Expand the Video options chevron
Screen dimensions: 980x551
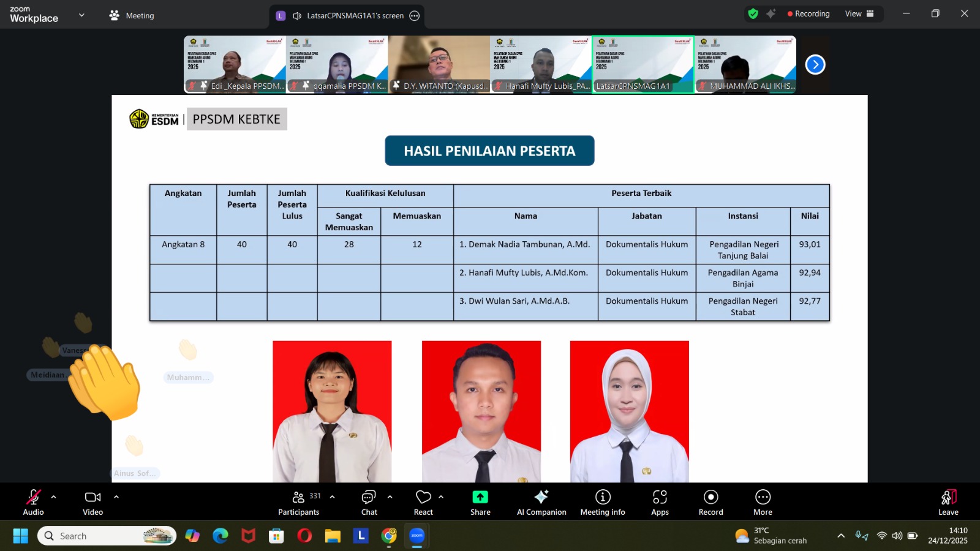tap(116, 497)
